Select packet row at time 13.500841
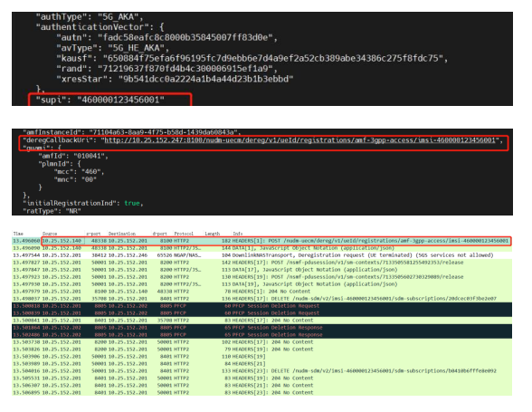This screenshot has width=532, height=412. click(262, 321)
